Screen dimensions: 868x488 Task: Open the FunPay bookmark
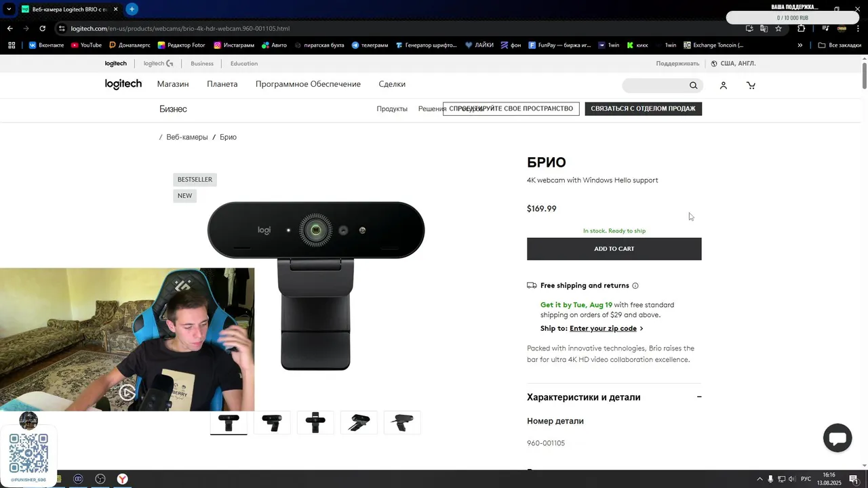tap(559, 45)
